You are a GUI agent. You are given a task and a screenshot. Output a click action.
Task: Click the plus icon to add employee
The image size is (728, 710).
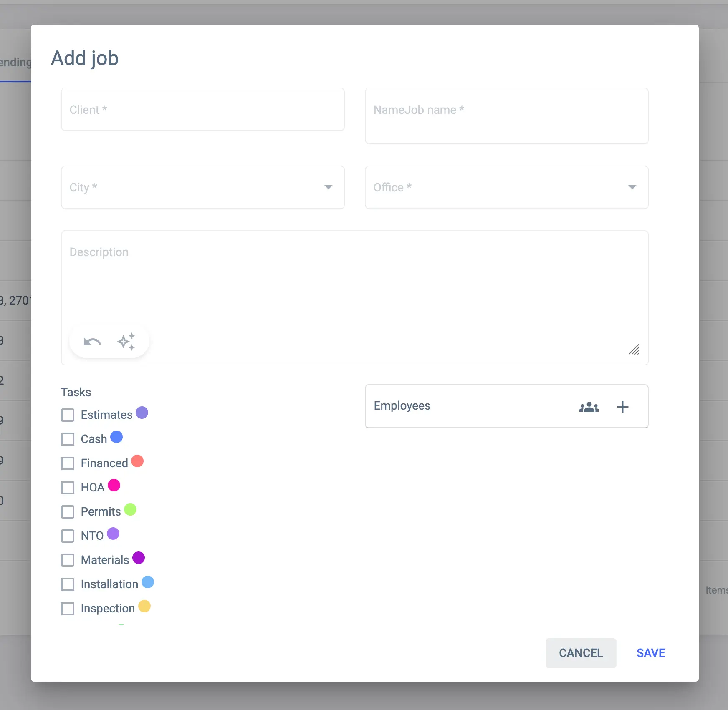coord(622,407)
